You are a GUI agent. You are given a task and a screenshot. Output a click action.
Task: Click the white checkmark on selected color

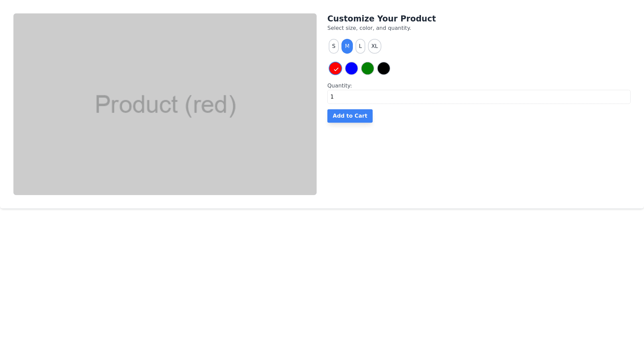[336, 69]
